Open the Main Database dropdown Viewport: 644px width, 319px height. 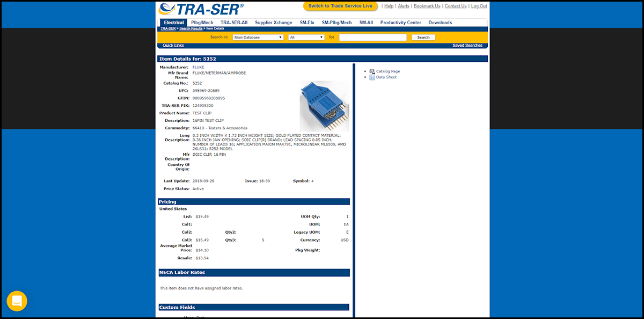pyautogui.click(x=258, y=38)
